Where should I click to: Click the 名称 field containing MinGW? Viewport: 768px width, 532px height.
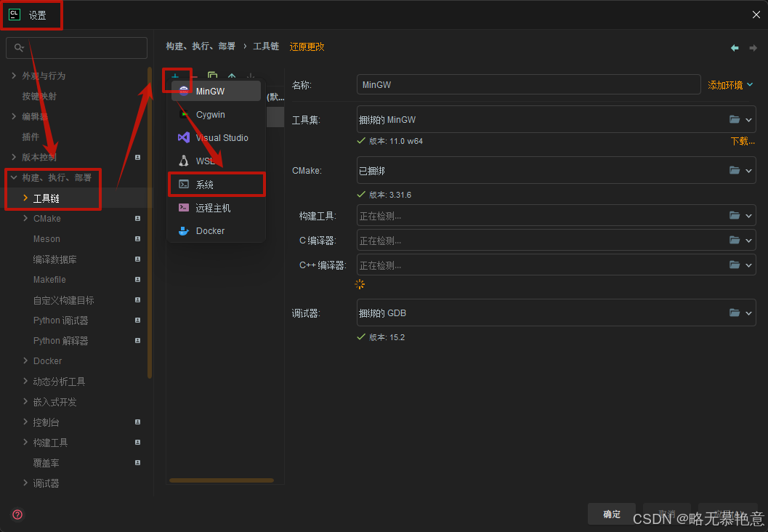tap(528, 84)
